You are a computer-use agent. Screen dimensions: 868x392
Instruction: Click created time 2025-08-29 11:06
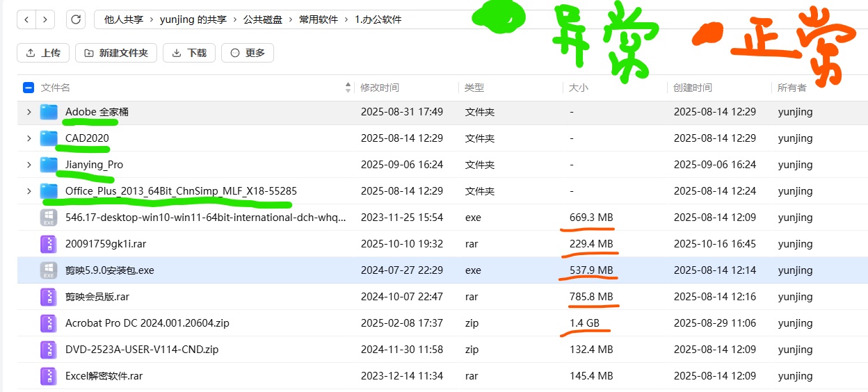tap(715, 323)
